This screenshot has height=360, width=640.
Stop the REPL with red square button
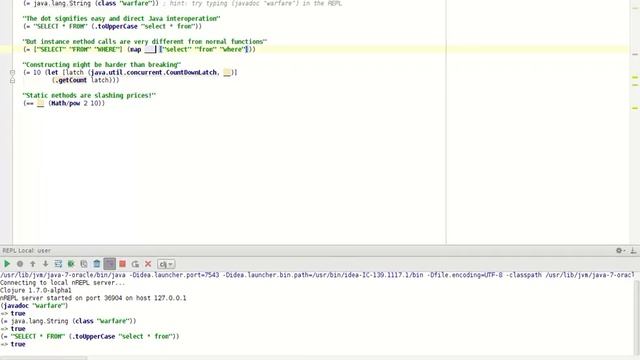[x=122, y=264]
